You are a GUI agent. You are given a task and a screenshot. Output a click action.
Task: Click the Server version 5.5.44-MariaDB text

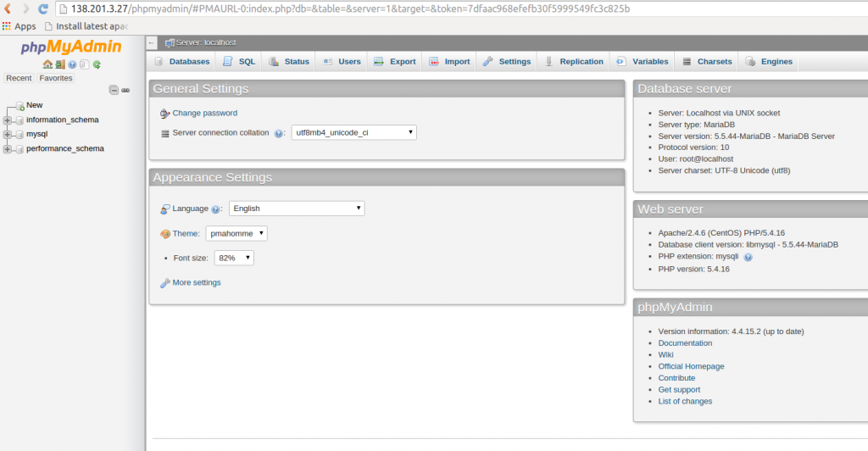746,136
